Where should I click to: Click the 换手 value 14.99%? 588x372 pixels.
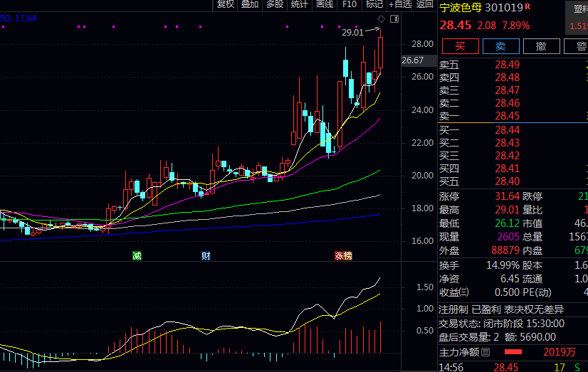[x=503, y=265]
